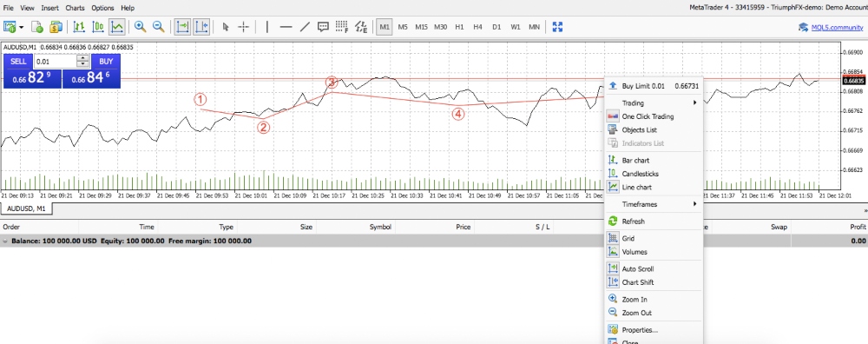Image resolution: width=868 pixels, height=344 pixels.
Task: Open the File menu
Action: point(9,8)
